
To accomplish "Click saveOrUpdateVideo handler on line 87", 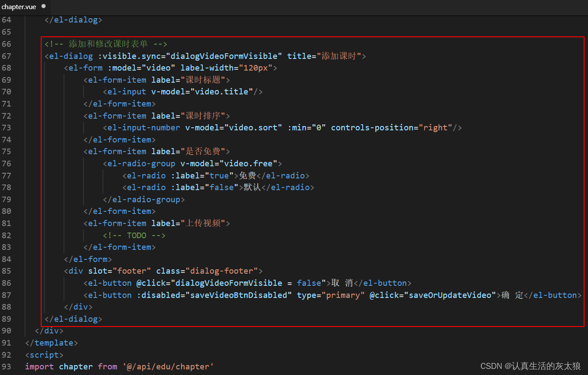I will (x=450, y=295).
